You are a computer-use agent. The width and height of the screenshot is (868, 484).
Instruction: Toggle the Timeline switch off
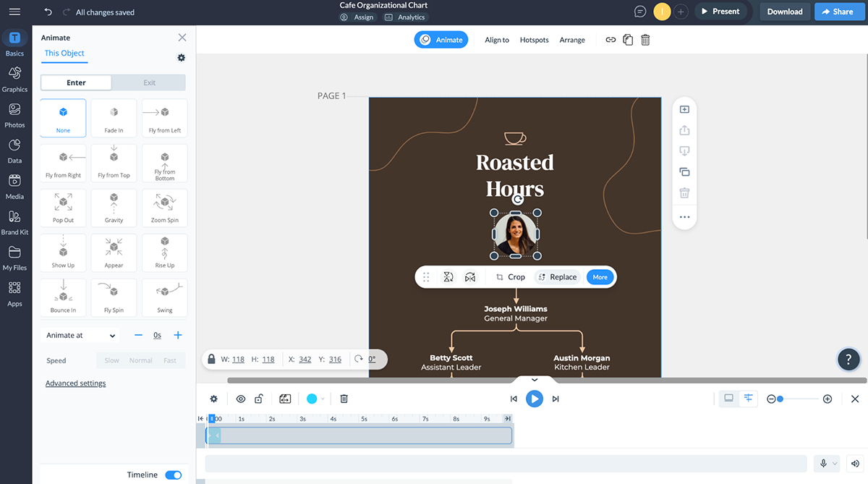coord(173,475)
